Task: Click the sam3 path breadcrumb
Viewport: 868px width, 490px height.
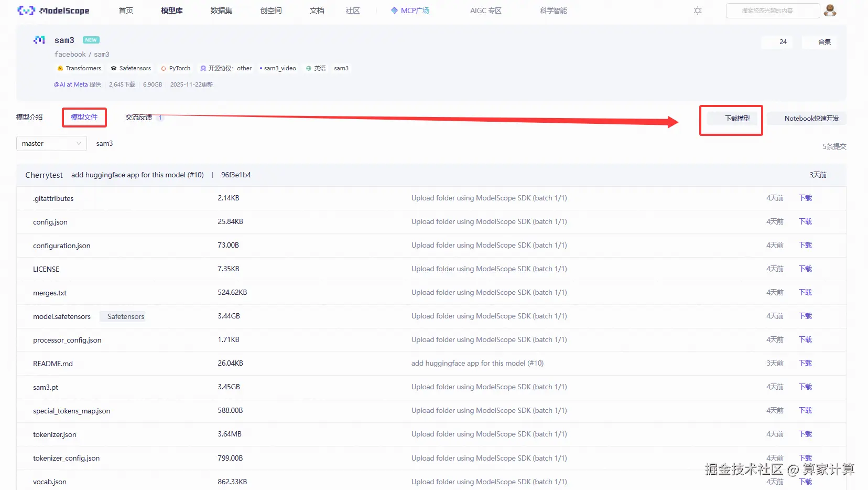Action: 104,143
